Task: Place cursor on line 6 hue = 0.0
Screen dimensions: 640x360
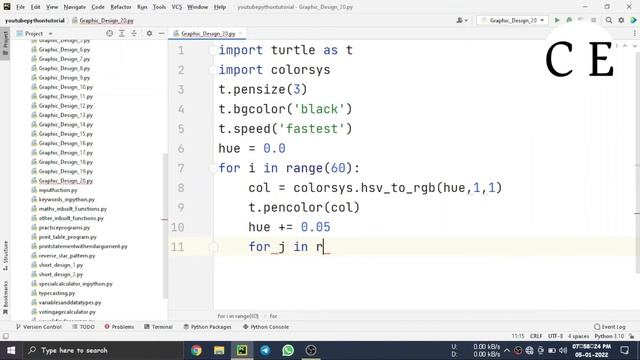Action: tap(252, 149)
